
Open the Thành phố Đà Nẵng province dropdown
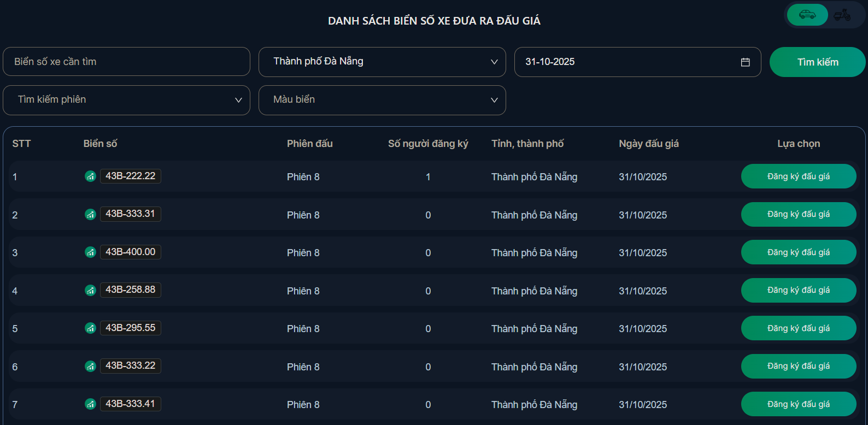[x=382, y=62]
